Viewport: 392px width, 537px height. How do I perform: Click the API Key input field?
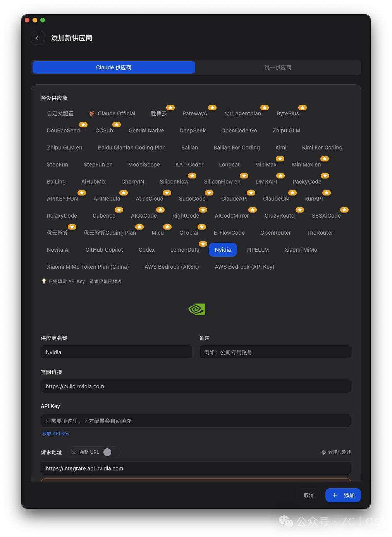coord(196,420)
